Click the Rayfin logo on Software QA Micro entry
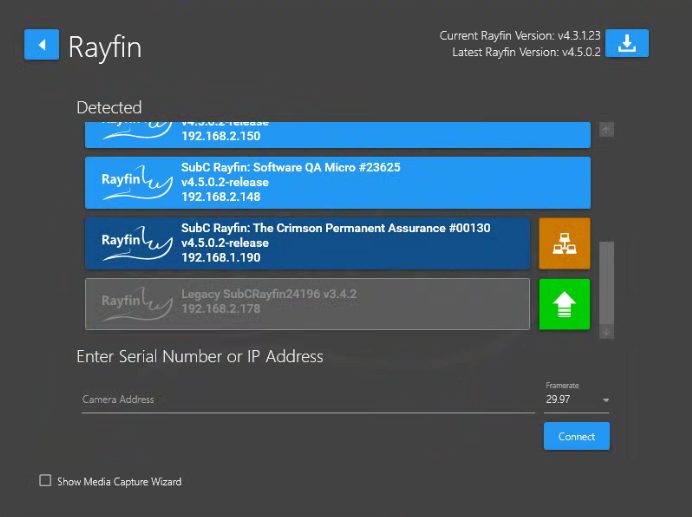 tap(137, 182)
